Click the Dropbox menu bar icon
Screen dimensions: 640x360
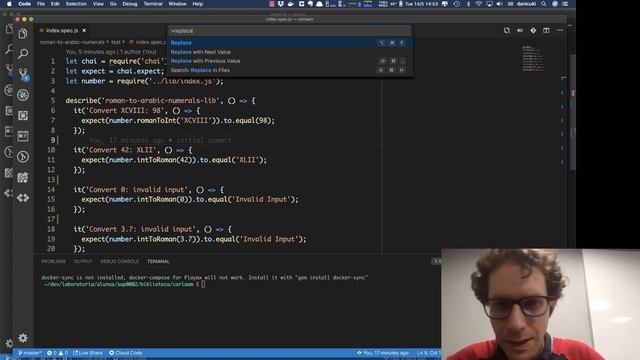[x=281, y=4]
